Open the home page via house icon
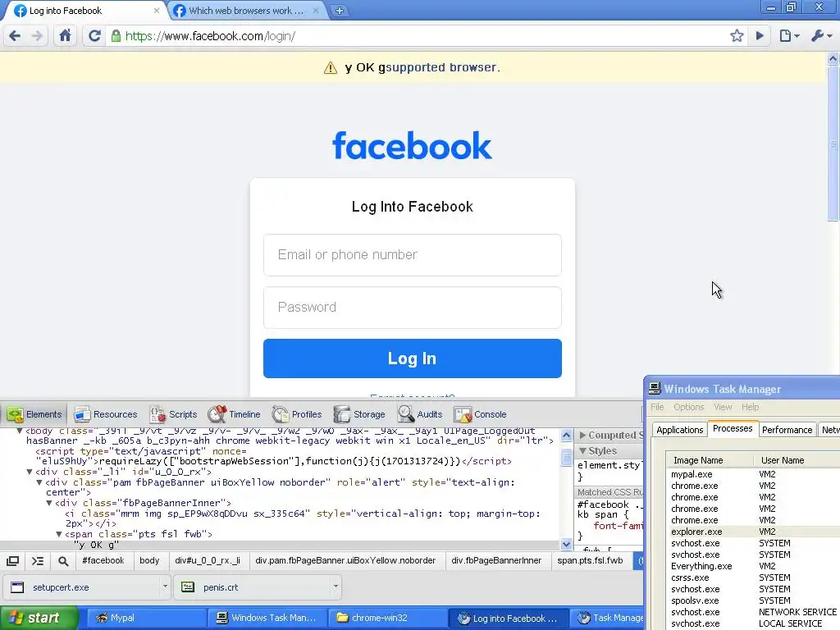The image size is (840, 630). (65, 36)
